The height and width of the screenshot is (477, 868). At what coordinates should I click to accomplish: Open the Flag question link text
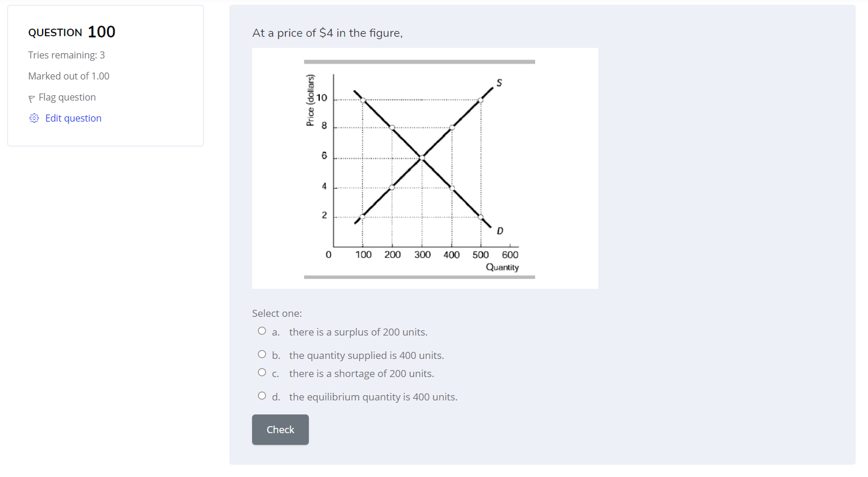(67, 97)
